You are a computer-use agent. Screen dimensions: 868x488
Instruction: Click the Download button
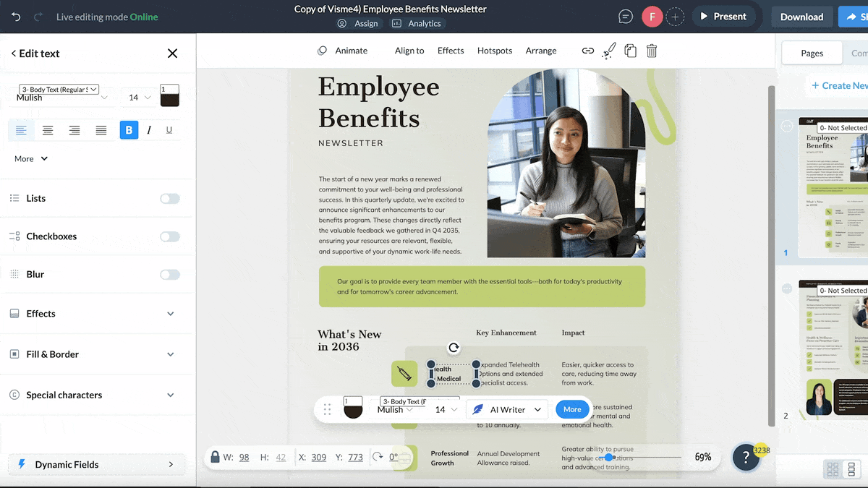pos(801,16)
